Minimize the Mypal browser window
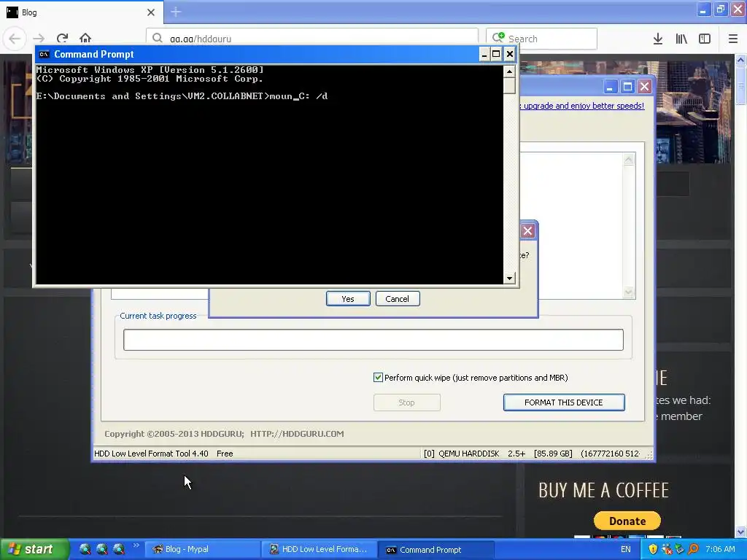747x560 pixels. click(x=703, y=9)
